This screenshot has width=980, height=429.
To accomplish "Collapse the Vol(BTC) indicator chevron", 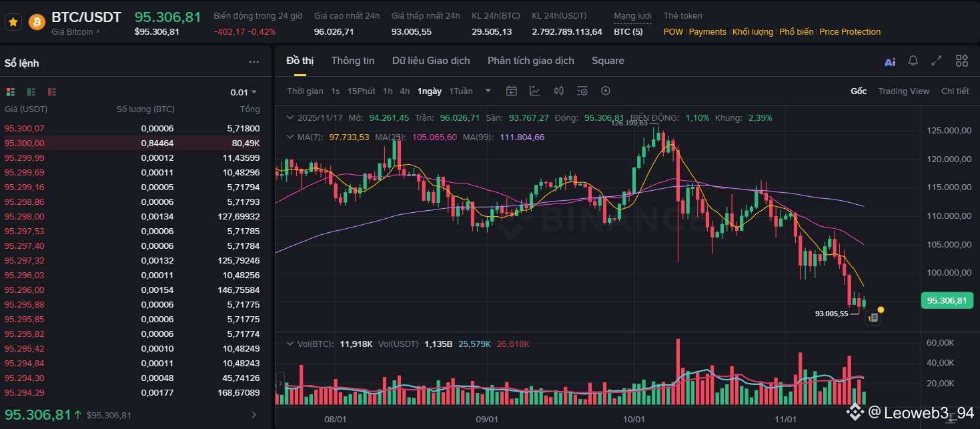I will tap(290, 344).
